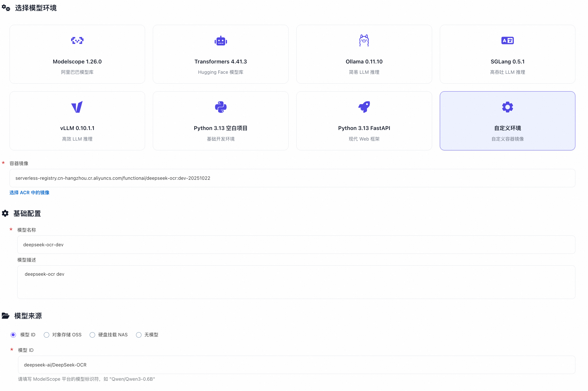Screen dimensions: 588x391
Task: Select the custom environment gear icon
Action: click(x=507, y=107)
